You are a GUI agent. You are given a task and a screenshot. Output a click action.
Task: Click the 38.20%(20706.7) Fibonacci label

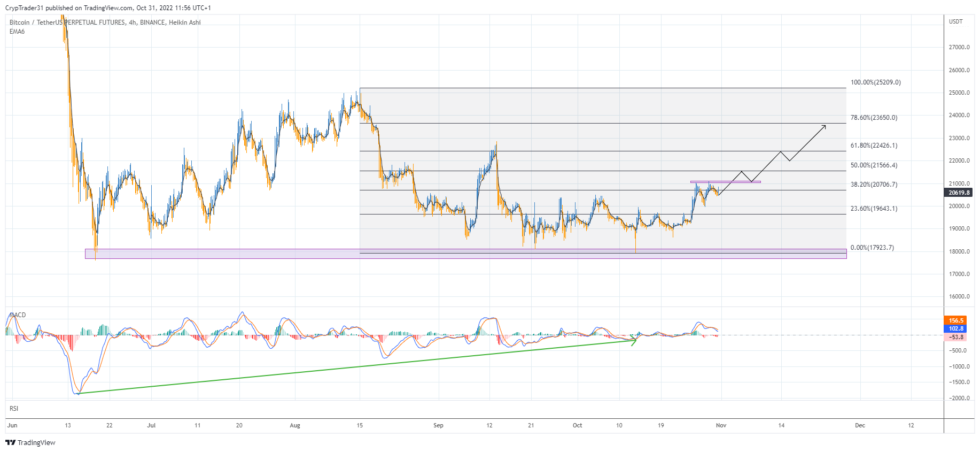tap(874, 185)
